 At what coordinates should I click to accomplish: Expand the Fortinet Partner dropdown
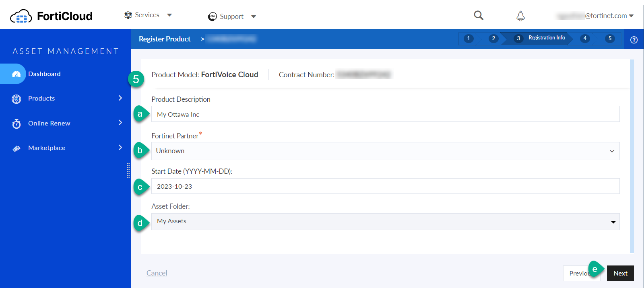click(x=385, y=151)
